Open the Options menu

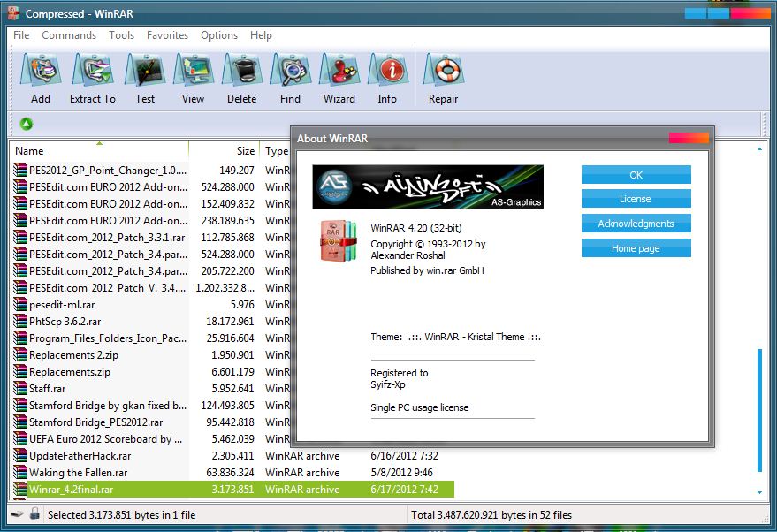point(219,35)
